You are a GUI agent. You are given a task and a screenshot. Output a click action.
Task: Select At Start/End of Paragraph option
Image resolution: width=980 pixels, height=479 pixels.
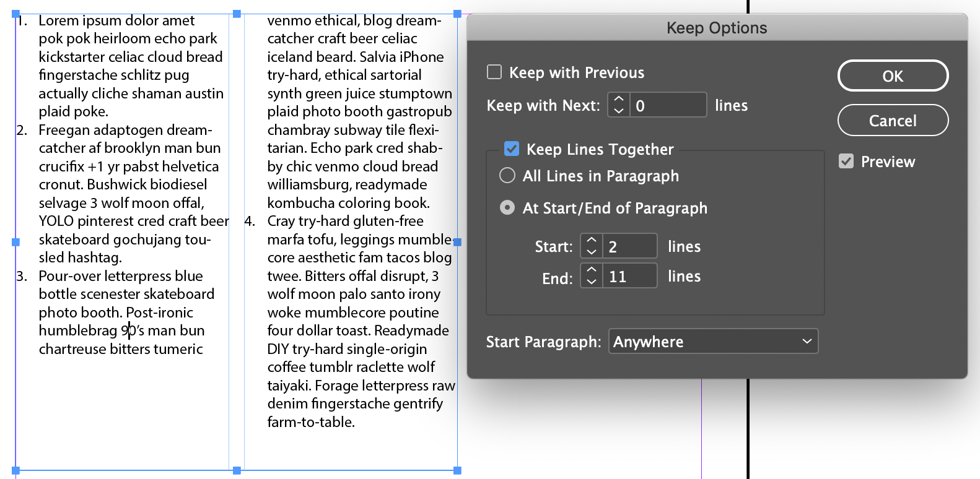tap(507, 208)
